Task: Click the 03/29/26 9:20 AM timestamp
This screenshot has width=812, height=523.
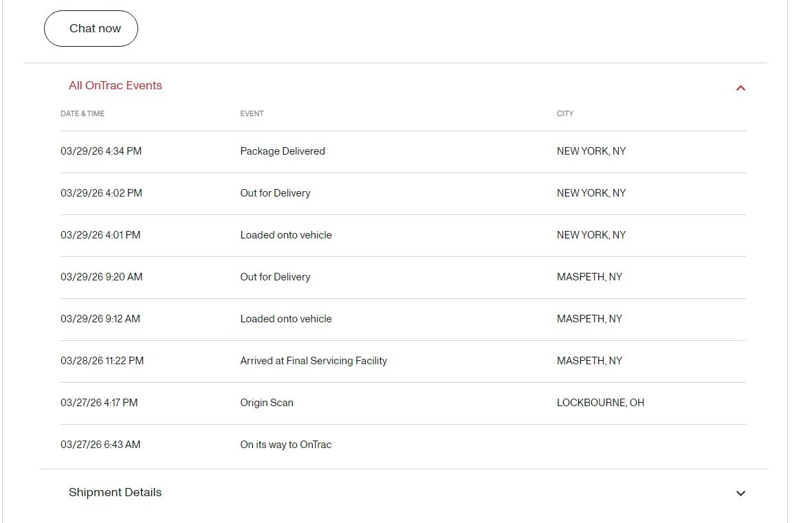Action: click(x=102, y=277)
